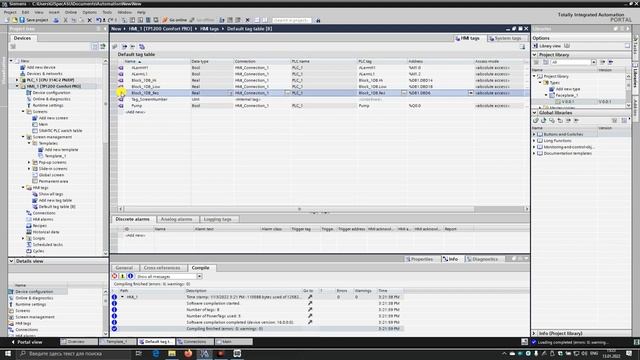The height and width of the screenshot is (360, 640).
Task: Select Default tag table in project tree
Action: click(x=57, y=207)
